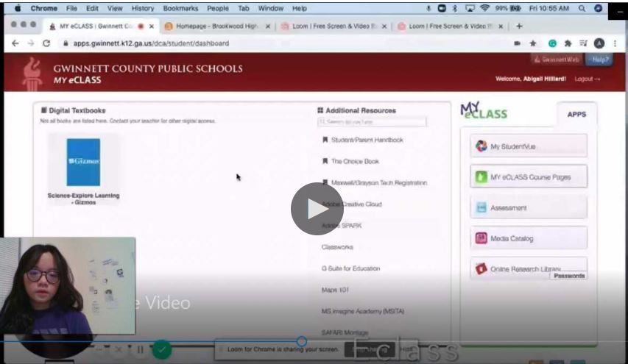
Task: Click the Help? button in header
Action: pos(599,60)
